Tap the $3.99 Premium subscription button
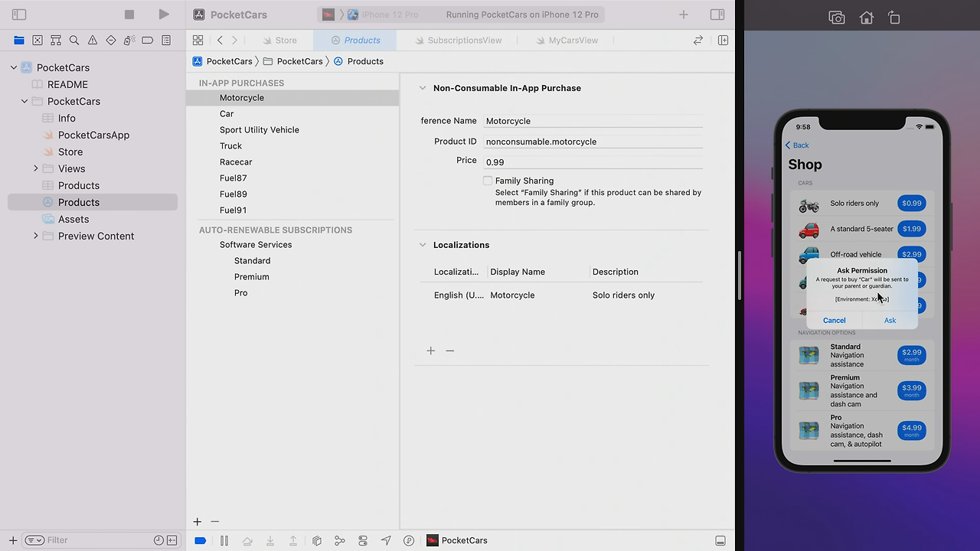This screenshot has width=980, height=551. (x=912, y=391)
